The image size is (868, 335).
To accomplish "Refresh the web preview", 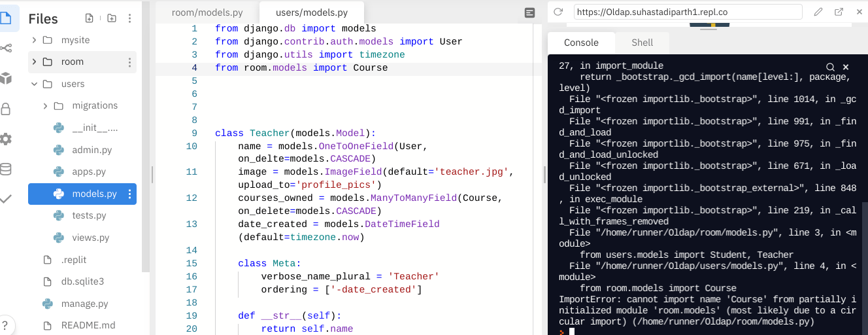I will click(558, 12).
